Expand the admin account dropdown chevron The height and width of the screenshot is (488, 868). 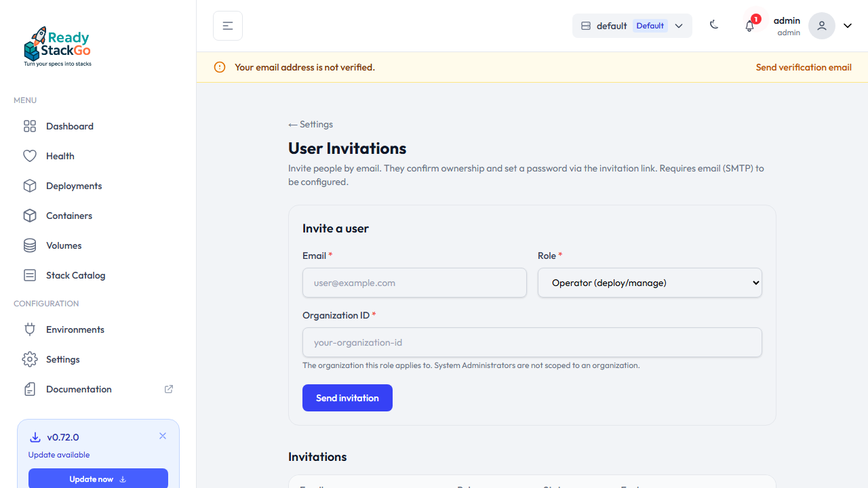(848, 26)
